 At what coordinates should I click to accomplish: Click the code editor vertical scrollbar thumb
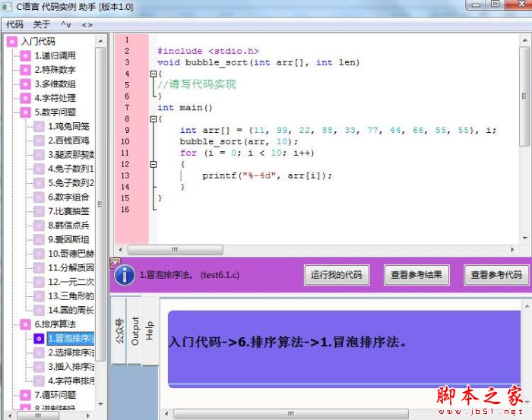coord(524,96)
